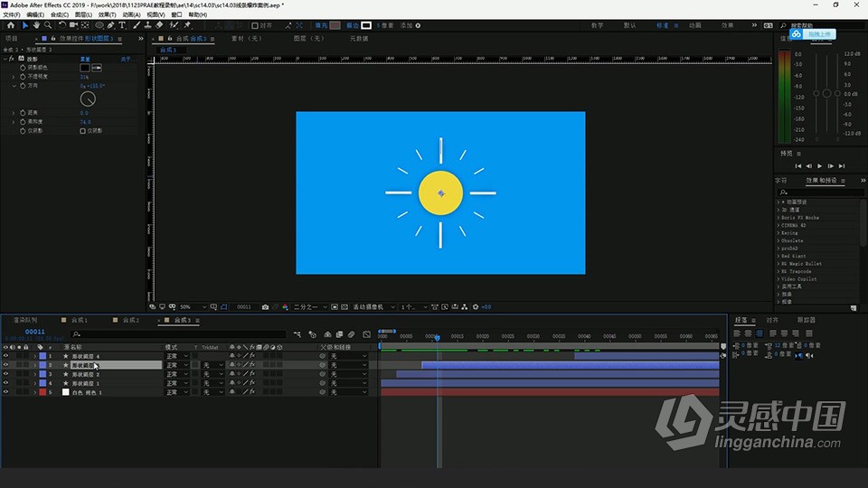Open the 编辑(E) Edit menu
Image resolution: width=868 pixels, height=488 pixels.
[35, 15]
